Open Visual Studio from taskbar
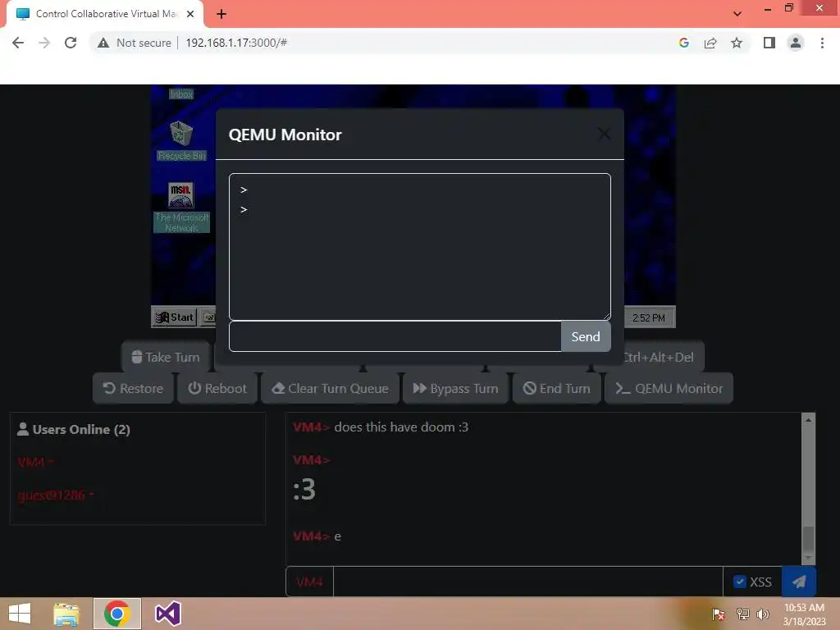840x630 pixels. 168,614
